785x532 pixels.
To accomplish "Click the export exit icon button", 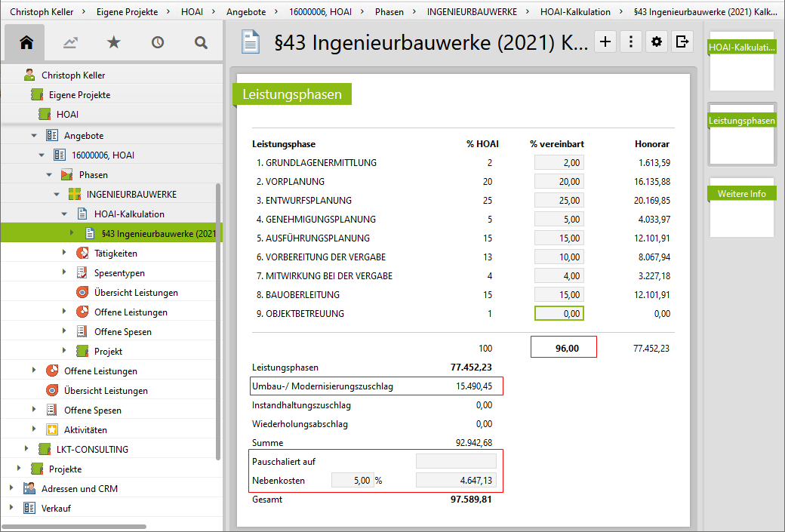I will [682, 42].
